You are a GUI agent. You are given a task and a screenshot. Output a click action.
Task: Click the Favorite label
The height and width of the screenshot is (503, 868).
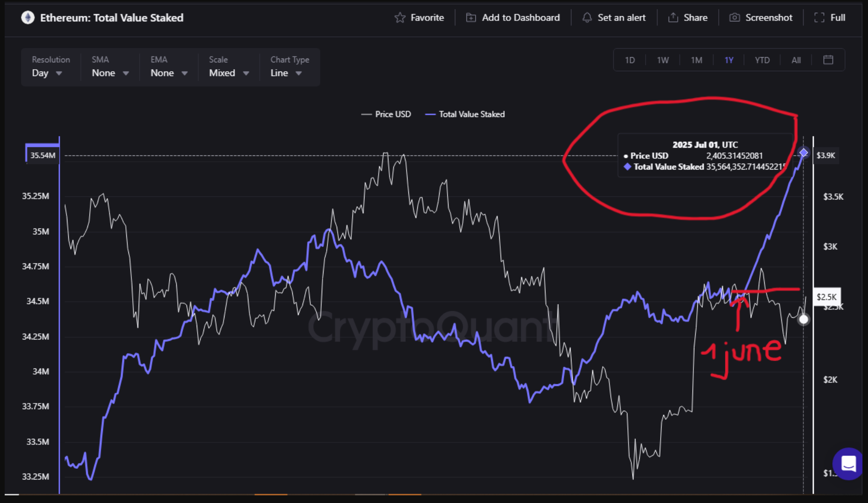[427, 18]
